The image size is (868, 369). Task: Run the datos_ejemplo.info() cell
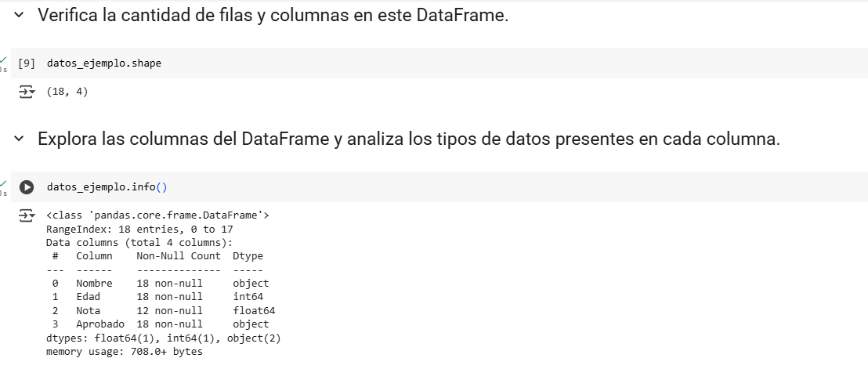click(26, 187)
